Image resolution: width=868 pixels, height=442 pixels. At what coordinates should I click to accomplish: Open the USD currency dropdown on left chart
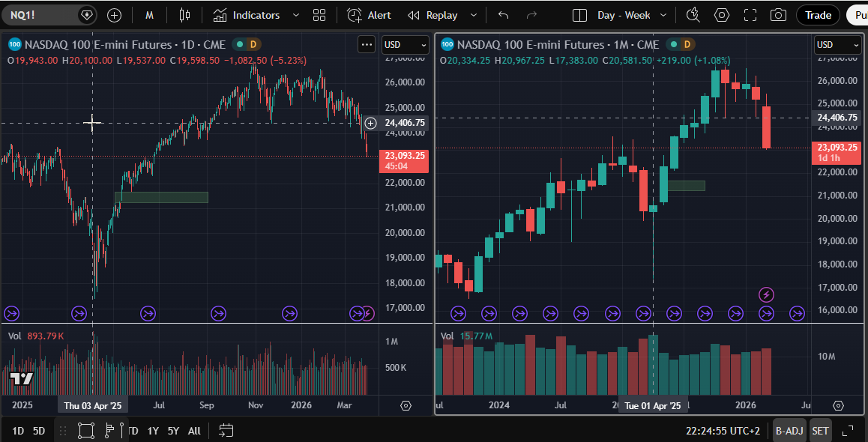coord(405,45)
